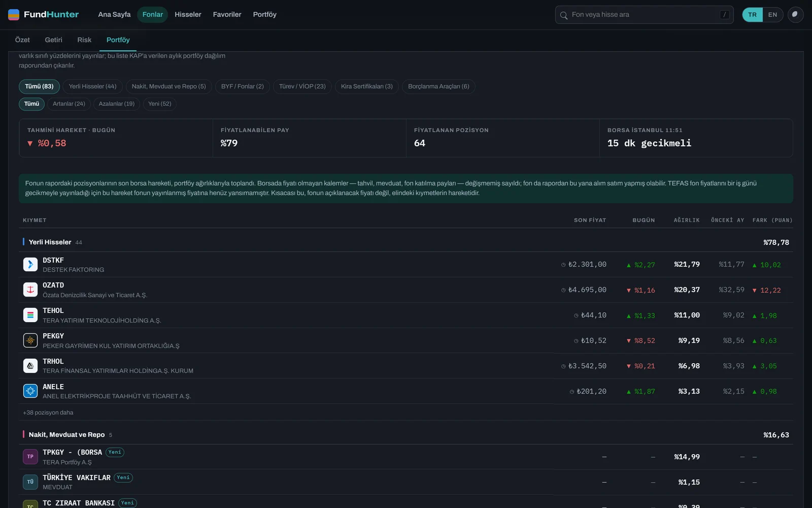The height and width of the screenshot is (508, 812).
Task: Filter by BYF / Fonlar (2)
Action: click(x=243, y=86)
